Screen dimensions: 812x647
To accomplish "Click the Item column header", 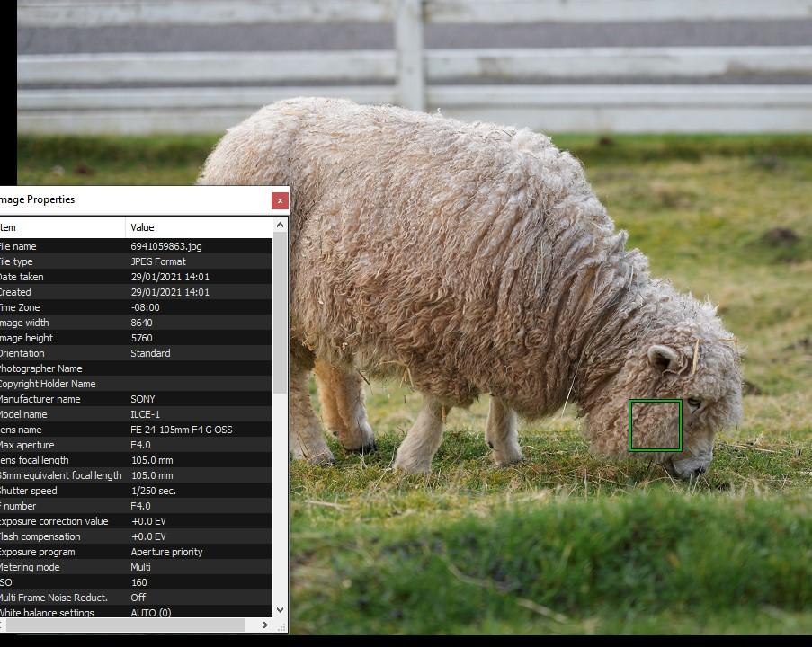I will pyautogui.click(x=62, y=227).
